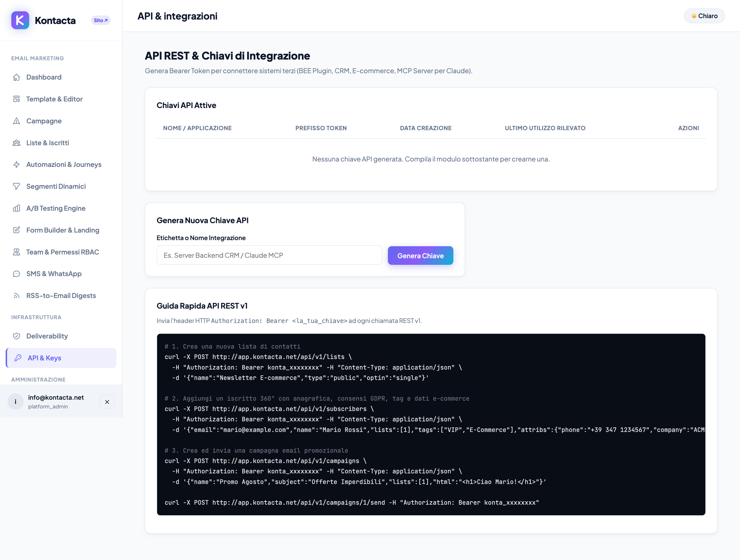Click the Team & Permessi RBAC users icon

[16, 252]
